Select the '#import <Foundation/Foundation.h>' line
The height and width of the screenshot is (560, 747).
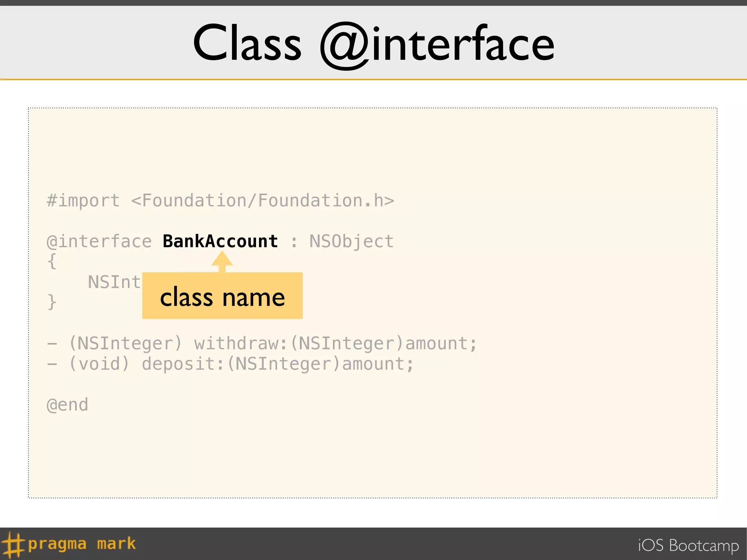coord(220,201)
